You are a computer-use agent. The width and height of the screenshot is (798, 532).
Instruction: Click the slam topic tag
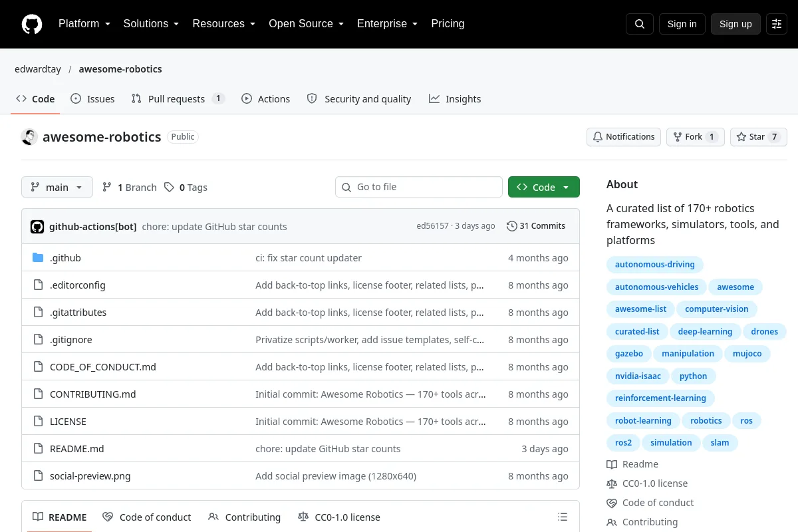click(x=720, y=443)
